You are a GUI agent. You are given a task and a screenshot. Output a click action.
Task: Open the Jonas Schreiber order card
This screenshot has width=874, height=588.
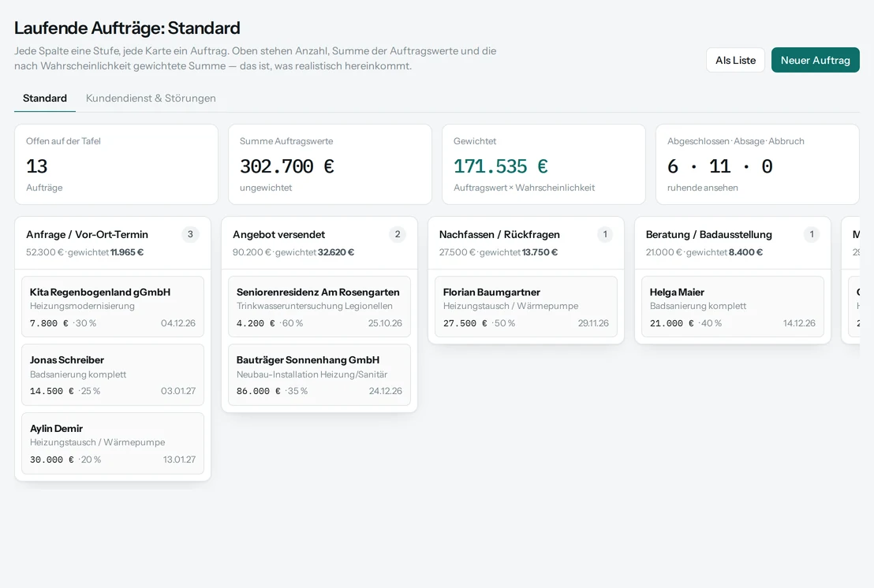(113, 374)
